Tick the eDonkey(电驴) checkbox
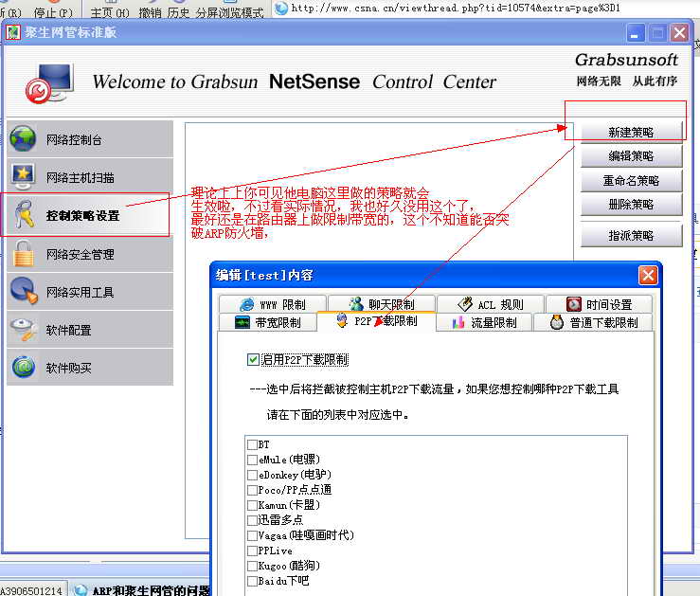Image resolution: width=700 pixels, height=596 pixels. (x=252, y=475)
